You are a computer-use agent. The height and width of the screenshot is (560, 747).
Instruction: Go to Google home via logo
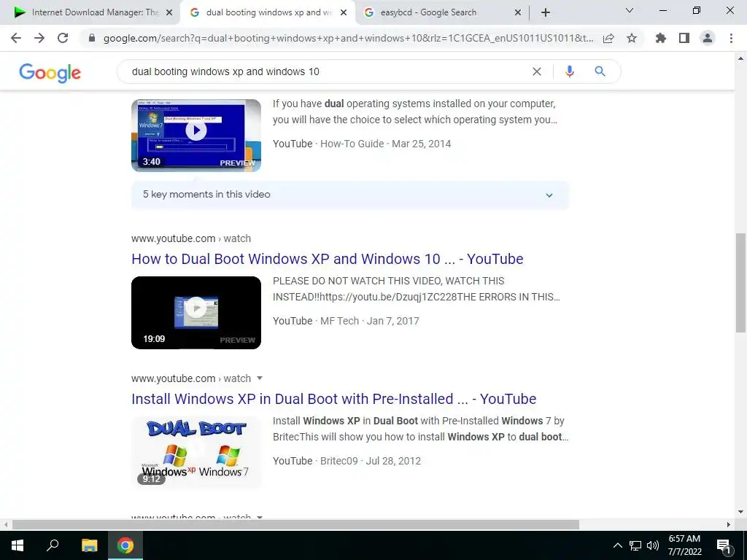(x=50, y=73)
